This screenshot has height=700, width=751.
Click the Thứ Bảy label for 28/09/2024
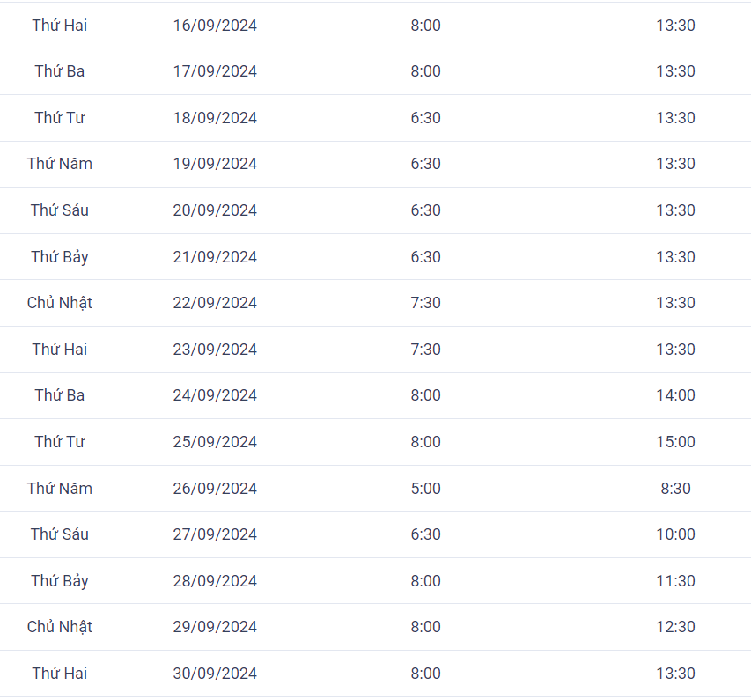(x=59, y=581)
